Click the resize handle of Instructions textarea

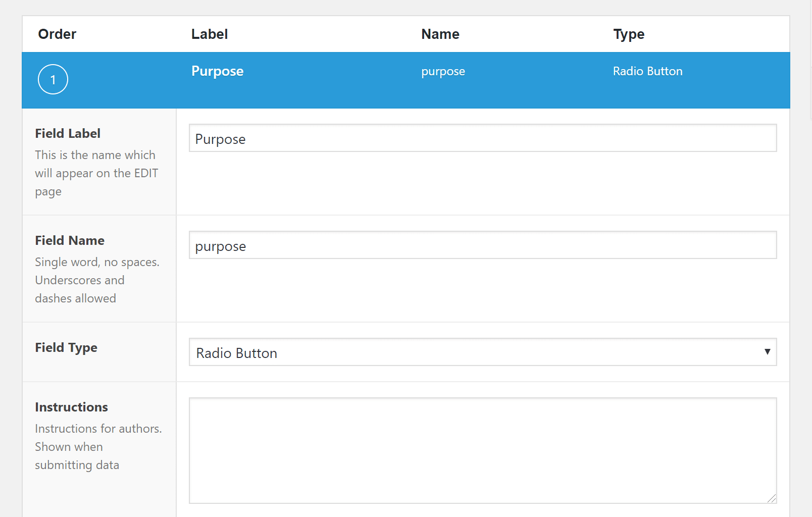point(774,499)
